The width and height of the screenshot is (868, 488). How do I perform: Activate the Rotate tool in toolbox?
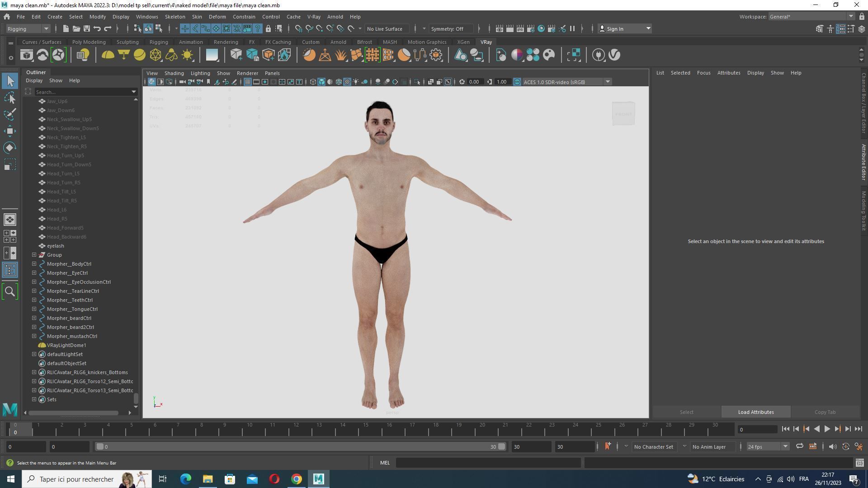pyautogui.click(x=10, y=148)
